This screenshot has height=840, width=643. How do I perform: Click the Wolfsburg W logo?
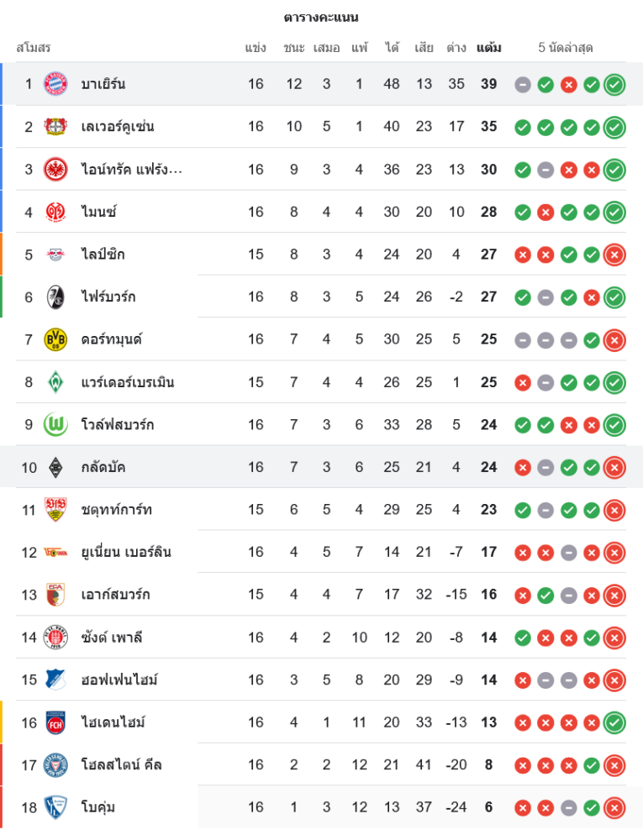55,425
